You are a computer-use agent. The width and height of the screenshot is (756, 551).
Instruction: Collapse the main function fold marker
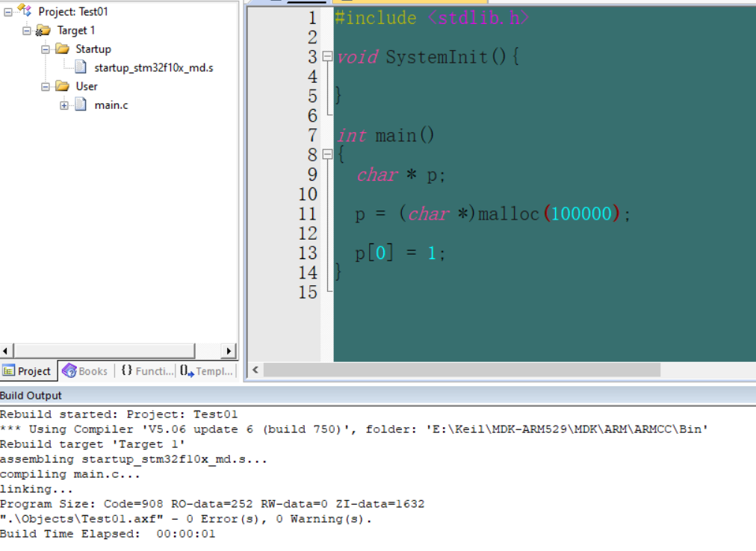[x=326, y=154]
